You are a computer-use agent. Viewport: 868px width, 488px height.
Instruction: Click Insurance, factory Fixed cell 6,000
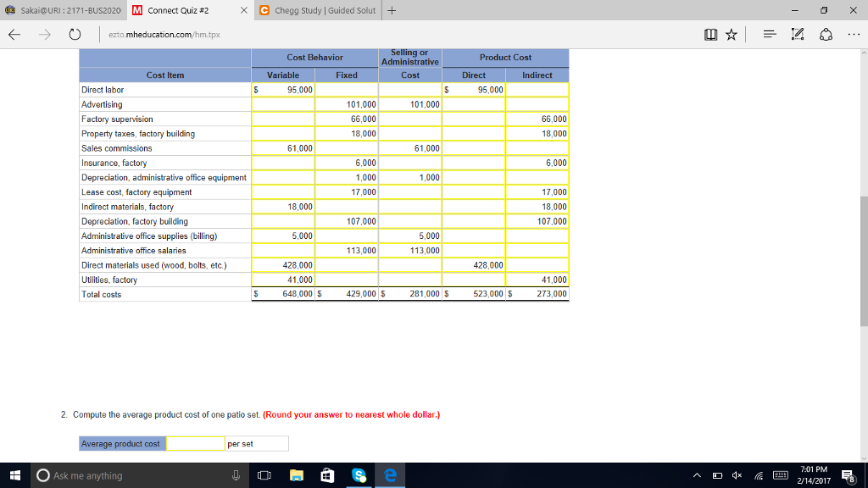click(x=347, y=163)
